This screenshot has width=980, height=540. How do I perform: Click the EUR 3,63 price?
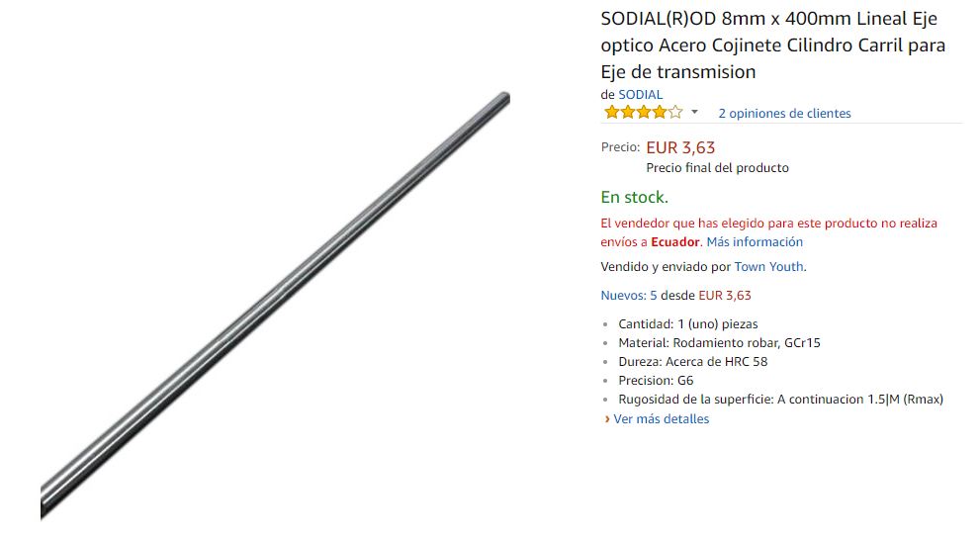(680, 147)
